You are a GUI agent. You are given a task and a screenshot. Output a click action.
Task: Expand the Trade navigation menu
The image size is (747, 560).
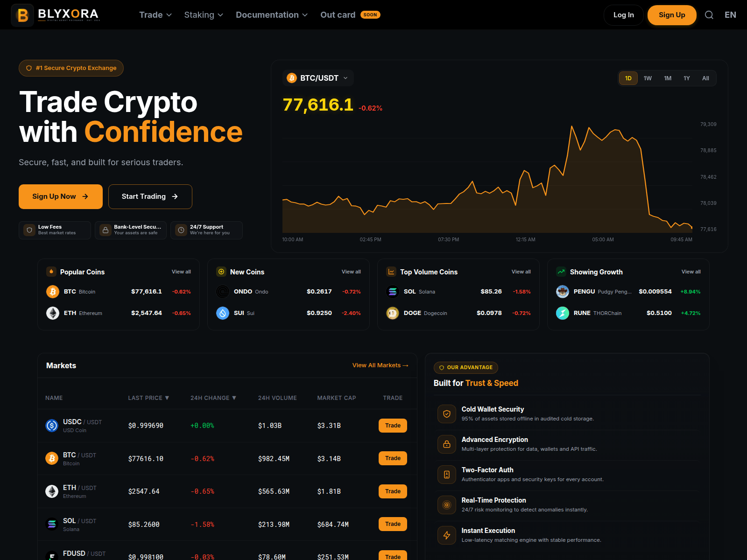point(155,15)
